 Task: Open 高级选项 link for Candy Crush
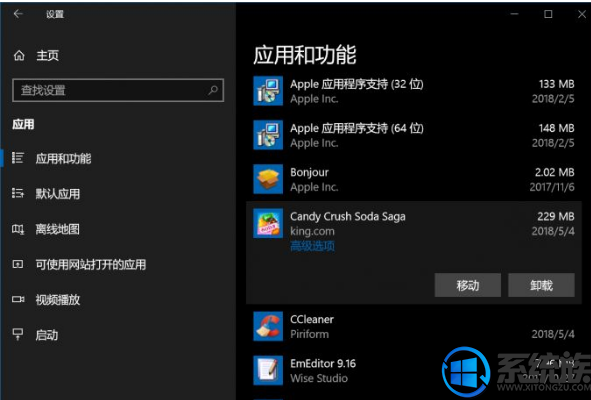coord(312,246)
